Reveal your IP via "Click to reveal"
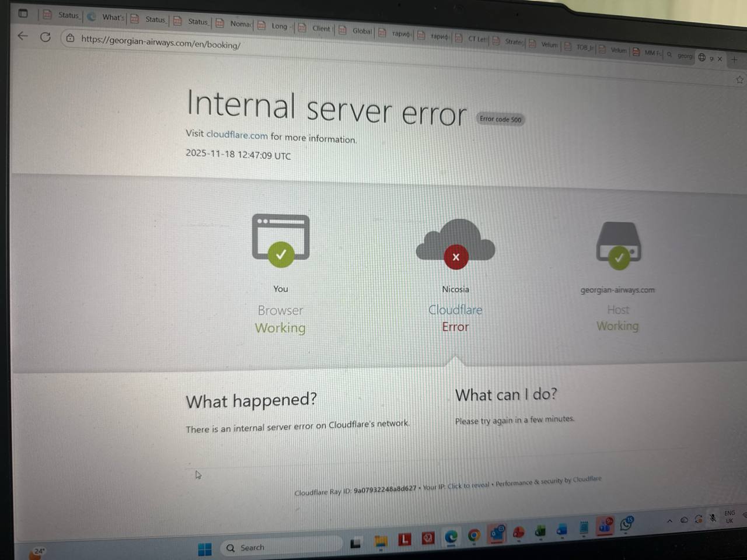Image resolution: width=747 pixels, height=560 pixels. 469,486
